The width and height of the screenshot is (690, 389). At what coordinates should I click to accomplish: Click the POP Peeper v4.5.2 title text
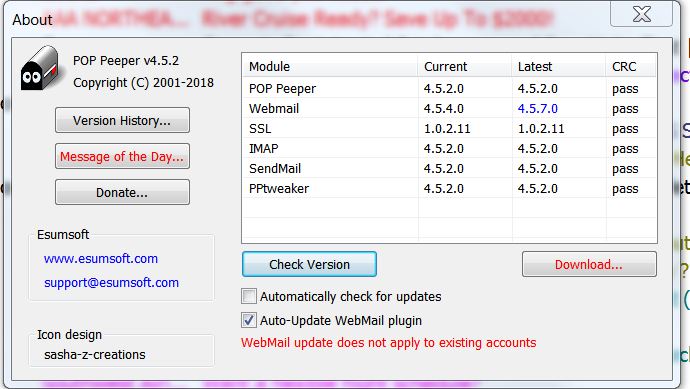126,60
